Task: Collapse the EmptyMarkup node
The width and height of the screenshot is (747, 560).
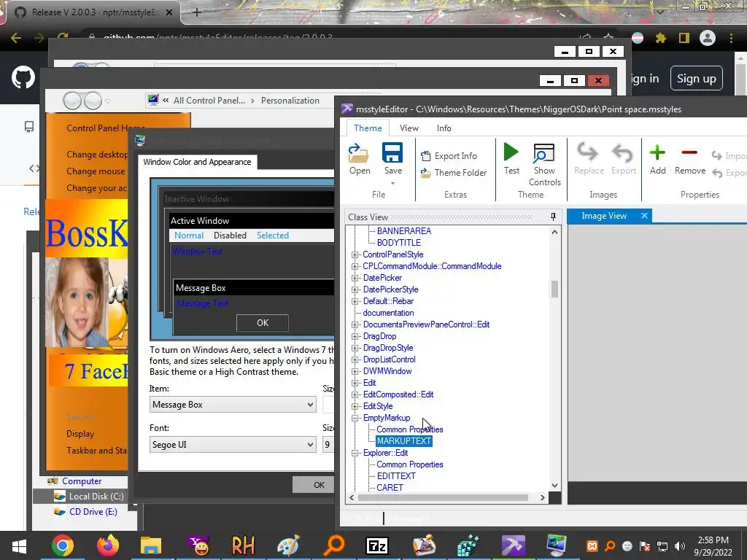Action: point(355,418)
